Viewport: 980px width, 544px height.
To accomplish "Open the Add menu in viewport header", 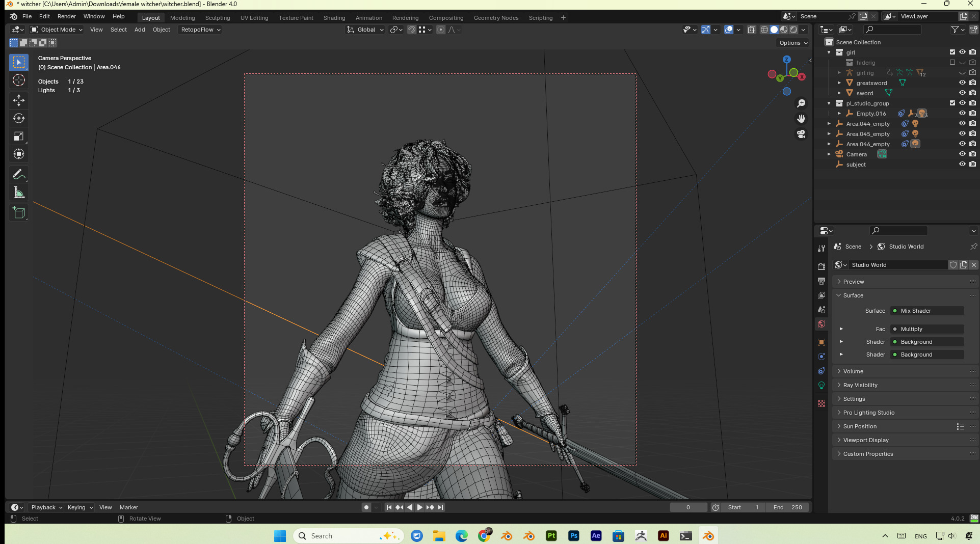I will (140, 30).
